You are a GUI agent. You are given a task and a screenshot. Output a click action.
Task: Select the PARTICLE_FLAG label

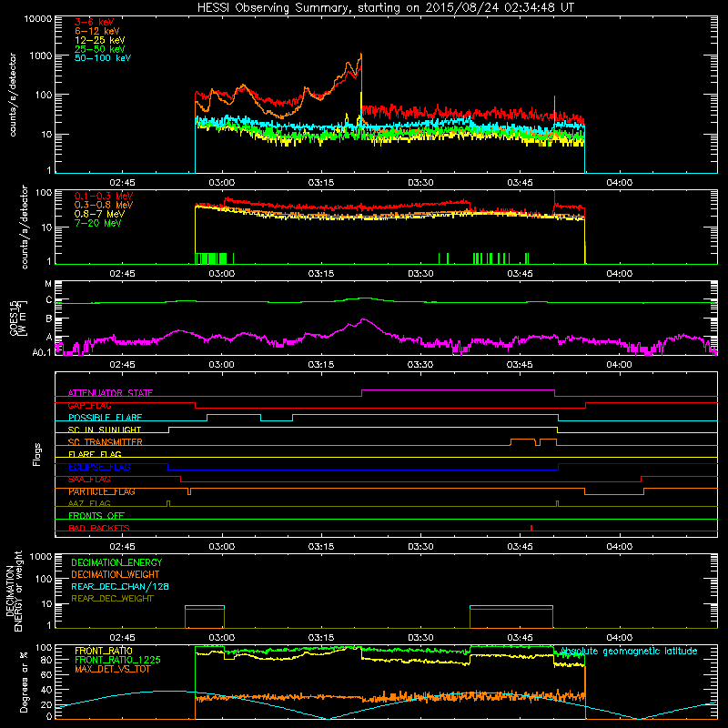102,491
